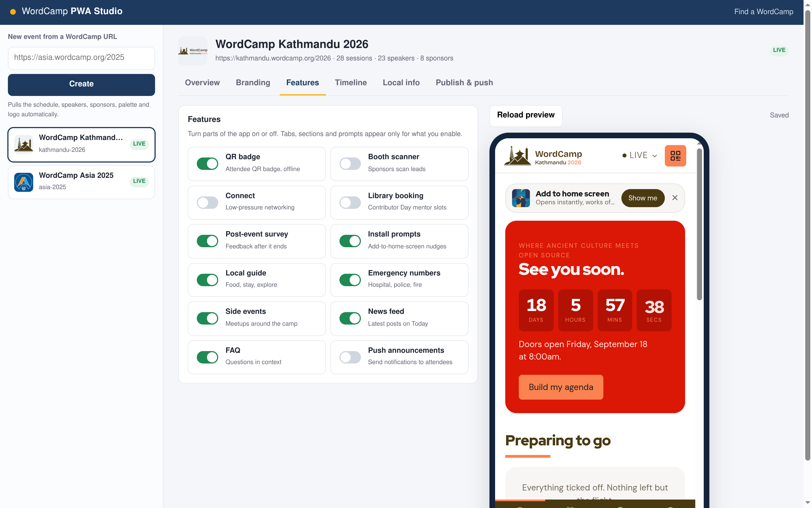
Task: Select the Features tab
Action: 302,83
